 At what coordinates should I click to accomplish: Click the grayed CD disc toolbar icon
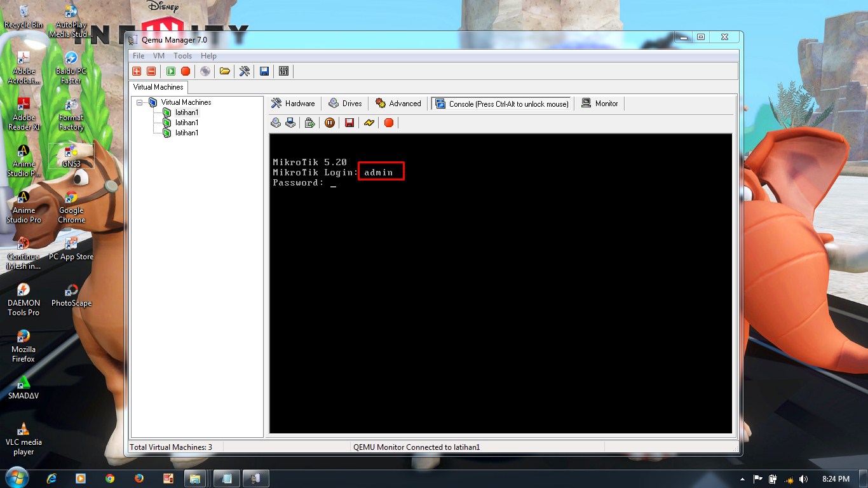coord(205,71)
